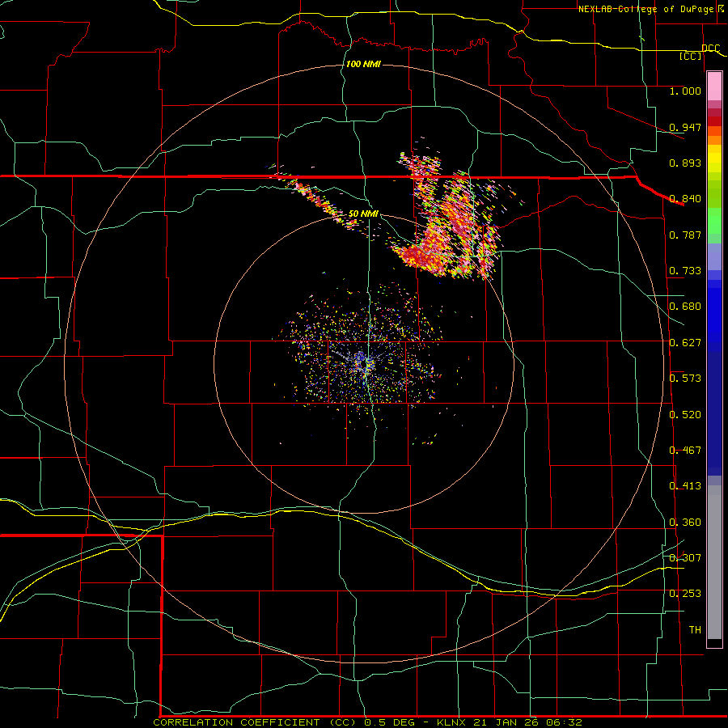Click the 0.253 color scale value

685,594
